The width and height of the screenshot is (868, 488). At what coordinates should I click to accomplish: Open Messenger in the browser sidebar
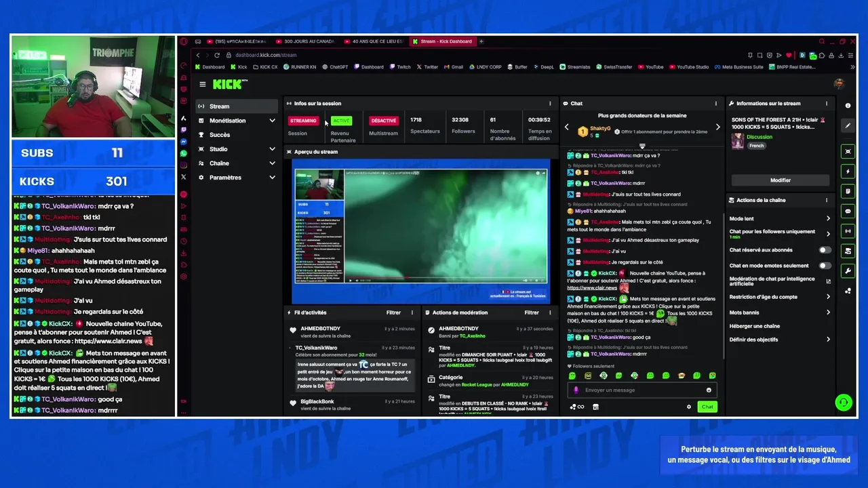[183, 142]
